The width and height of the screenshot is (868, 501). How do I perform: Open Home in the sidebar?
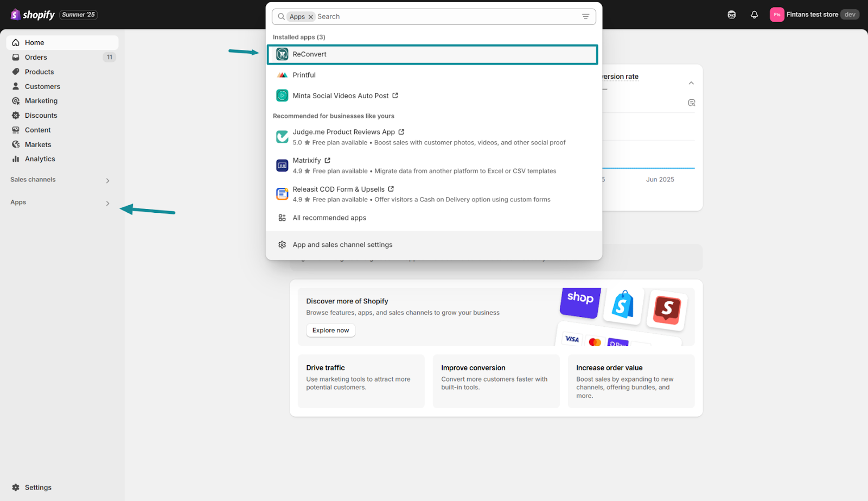click(62, 42)
